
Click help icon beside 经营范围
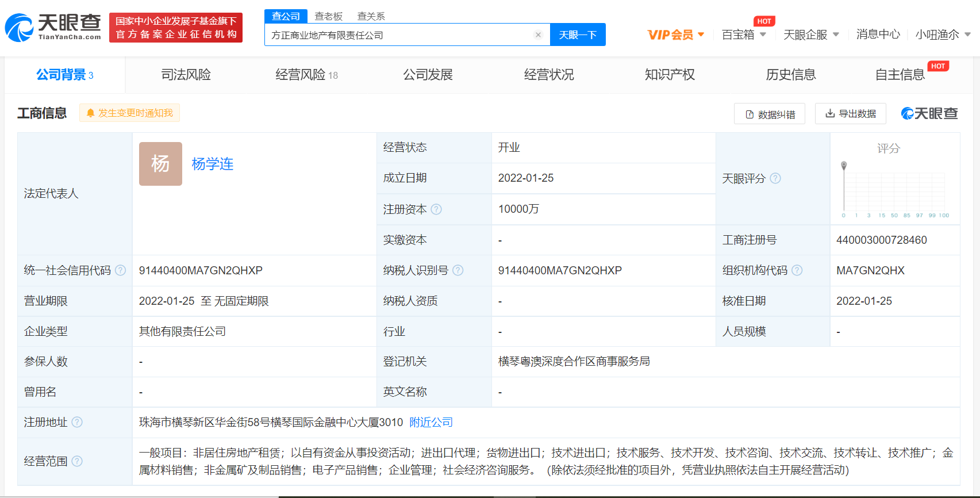point(77,461)
